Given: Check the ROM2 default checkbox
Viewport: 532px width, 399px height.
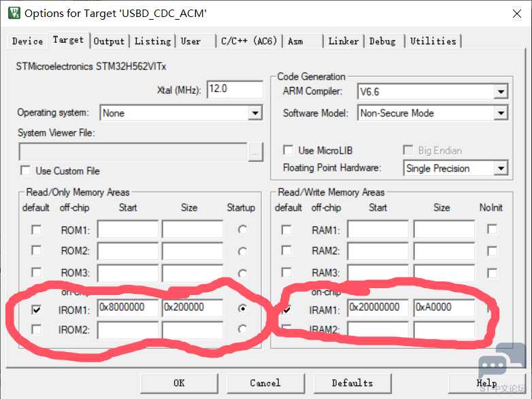Looking at the screenshot, I should pyautogui.click(x=36, y=251).
